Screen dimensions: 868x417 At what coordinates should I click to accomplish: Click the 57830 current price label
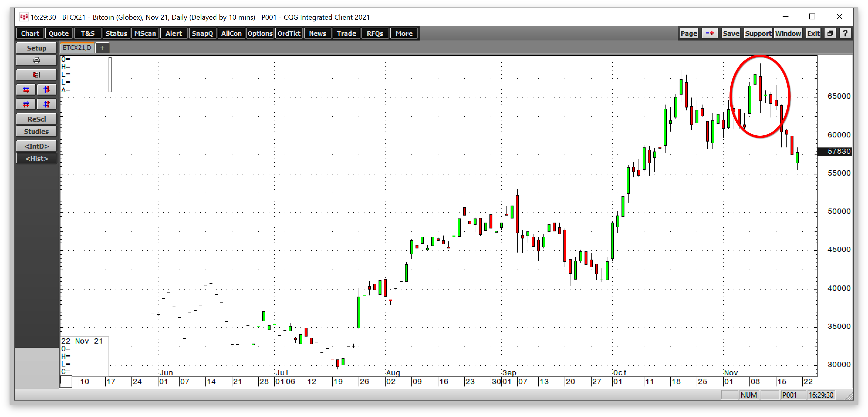tap(835, 151)
